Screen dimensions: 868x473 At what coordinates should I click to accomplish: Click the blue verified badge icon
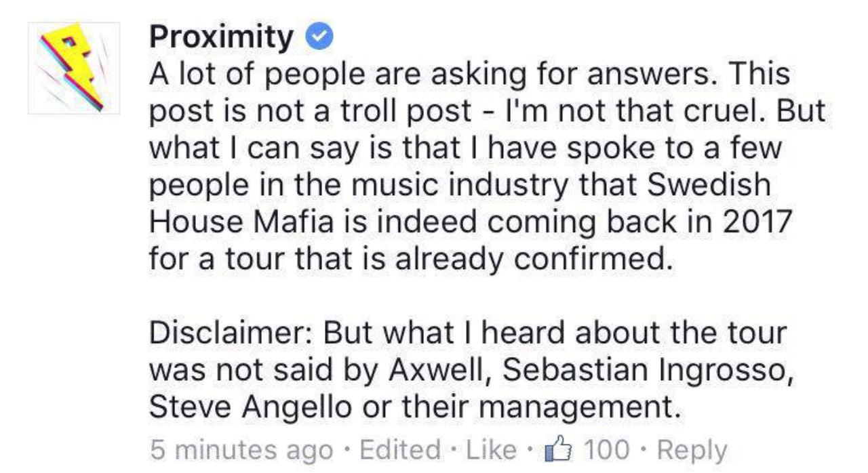(318, 38)
